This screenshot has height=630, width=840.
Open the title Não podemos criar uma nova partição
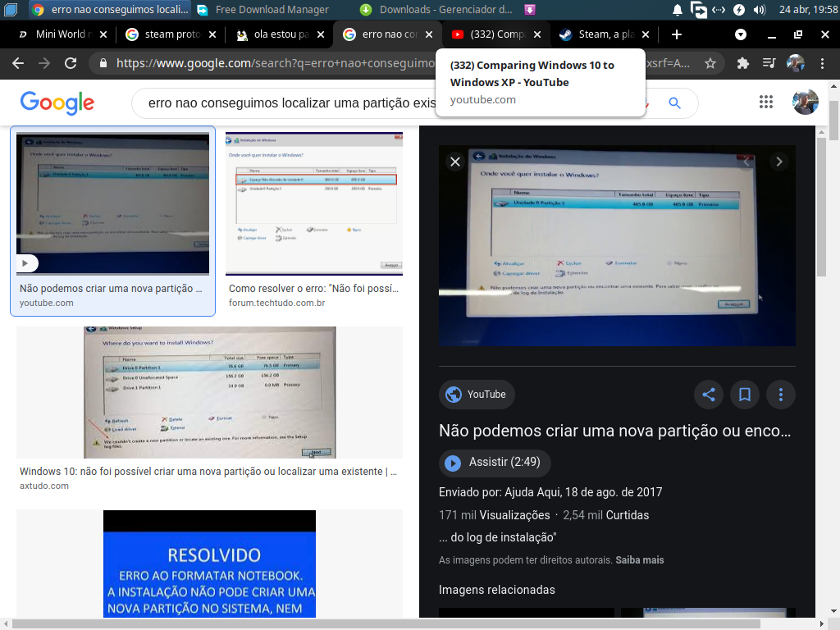point(614,431)
